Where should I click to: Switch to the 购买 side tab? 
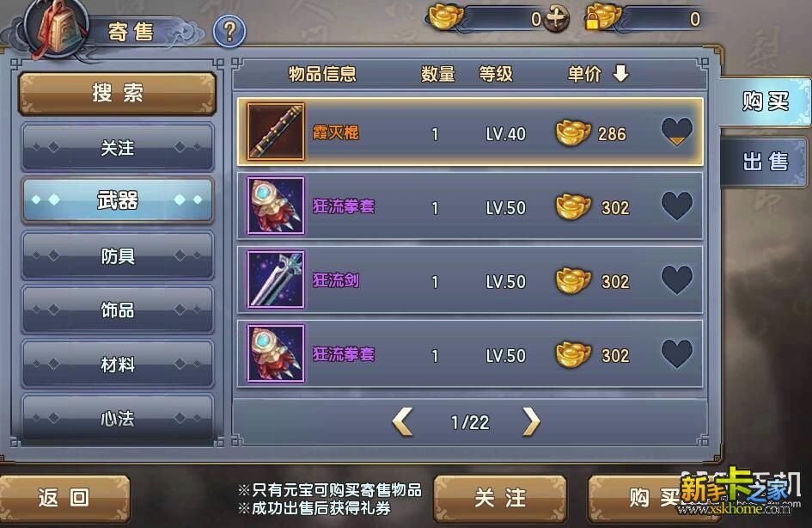pos(765,101)
